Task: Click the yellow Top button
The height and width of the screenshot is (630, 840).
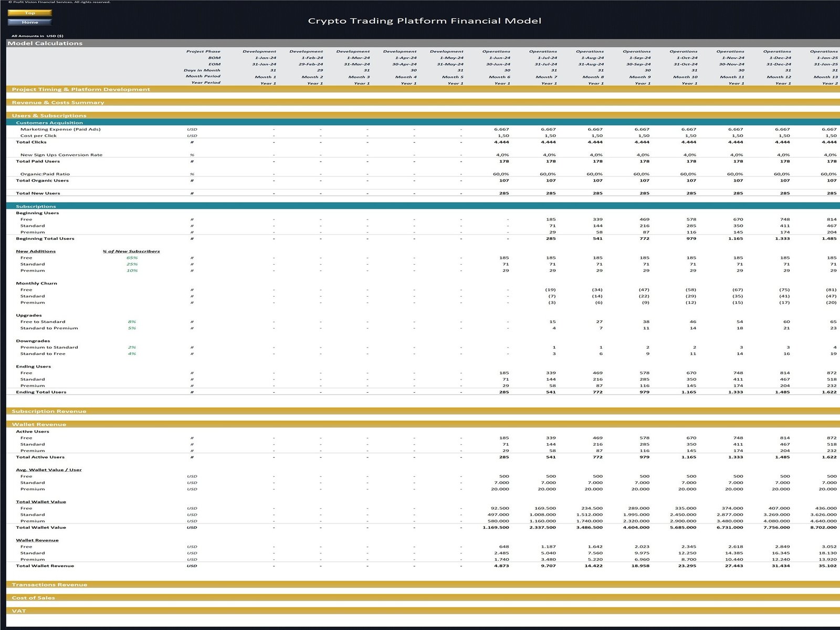Action: tap(30, 13)
